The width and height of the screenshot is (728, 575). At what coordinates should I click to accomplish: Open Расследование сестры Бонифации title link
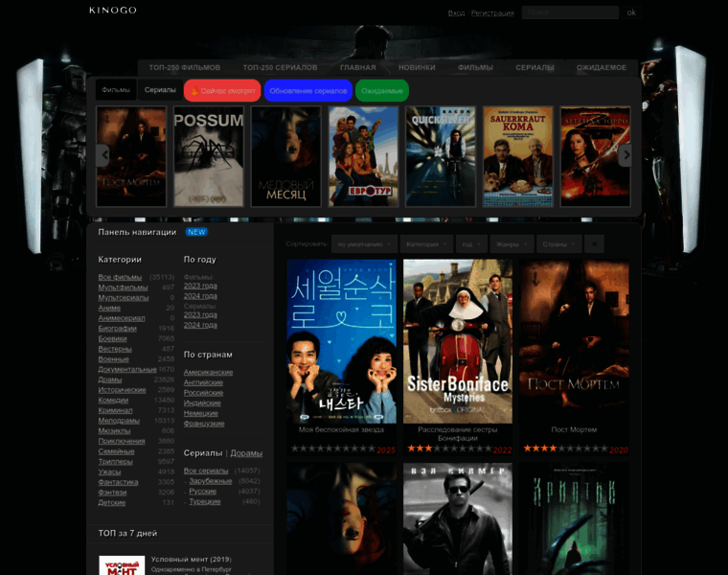(x=457, y=434)
